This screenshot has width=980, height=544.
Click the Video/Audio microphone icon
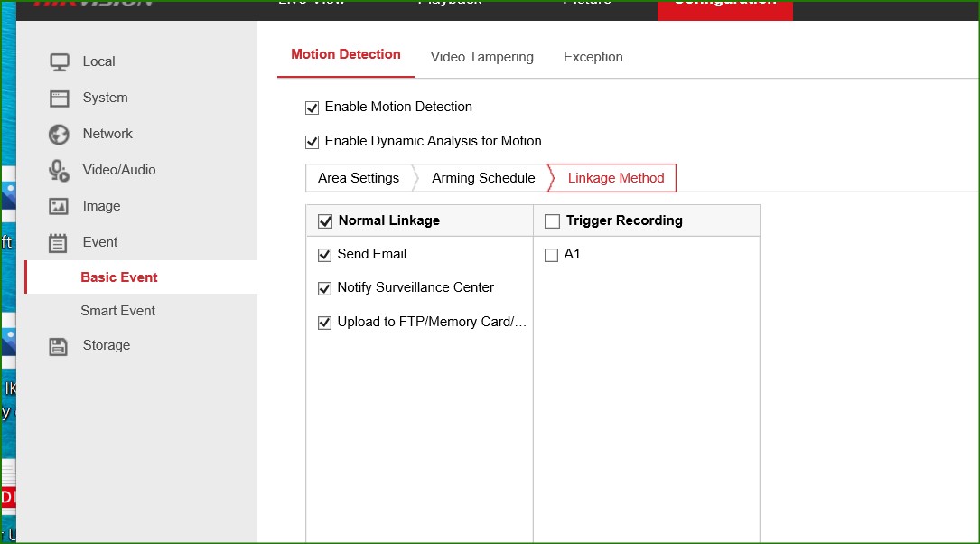[59, 171]
